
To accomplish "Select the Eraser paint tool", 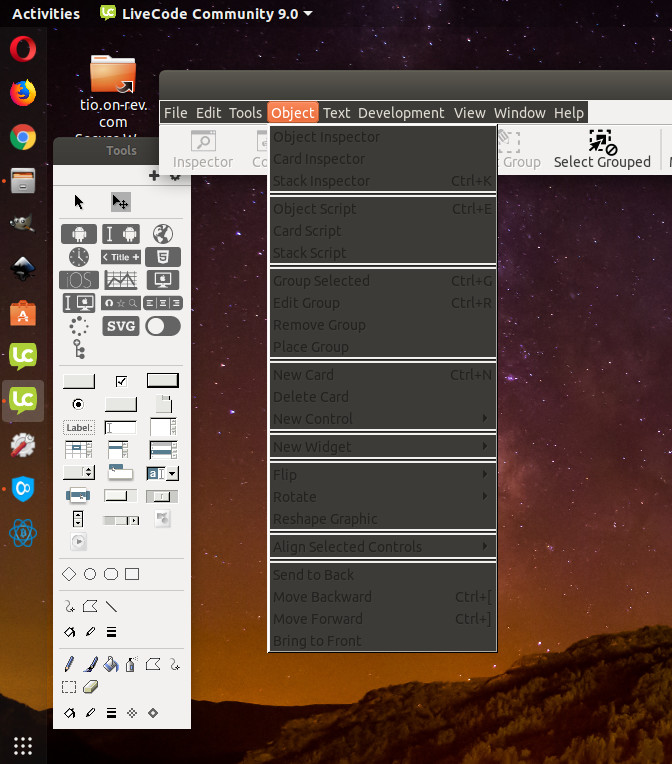I will tap(90, 687).
